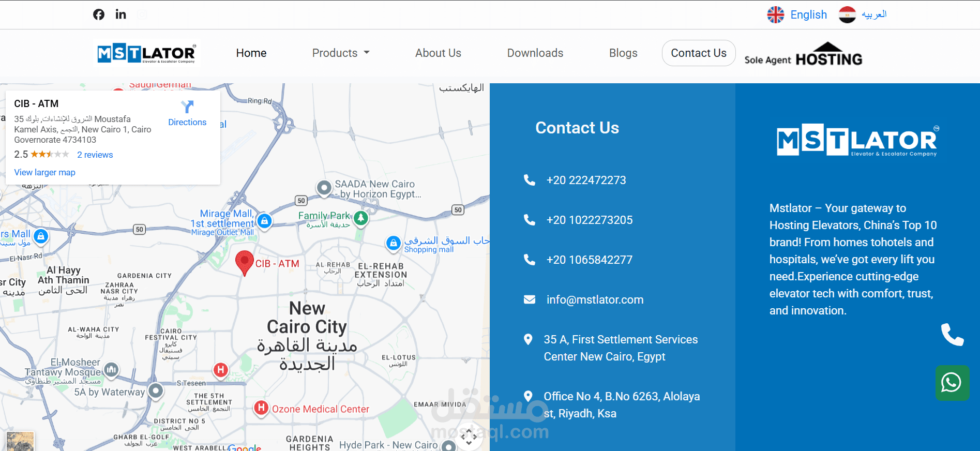Screen dimensions: 980x451
Task: Select the Mirage Mall shopping marker
Action: pos(264,221)
